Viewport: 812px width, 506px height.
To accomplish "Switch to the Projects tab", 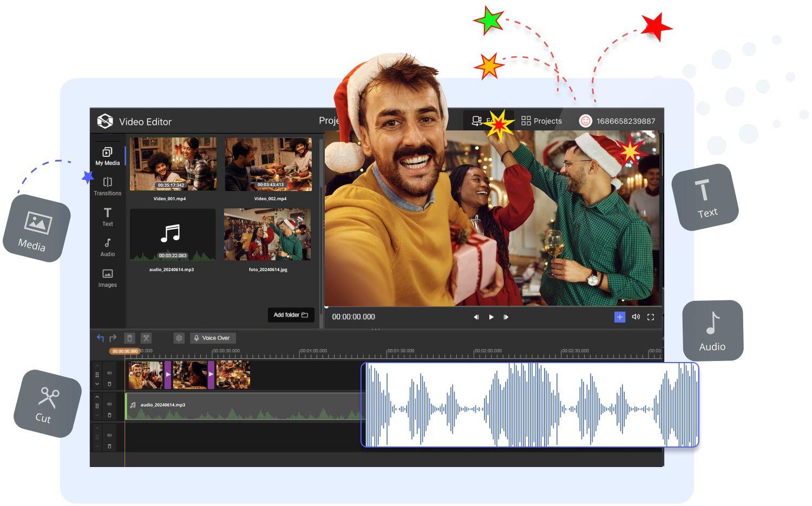I will [541, 121].
